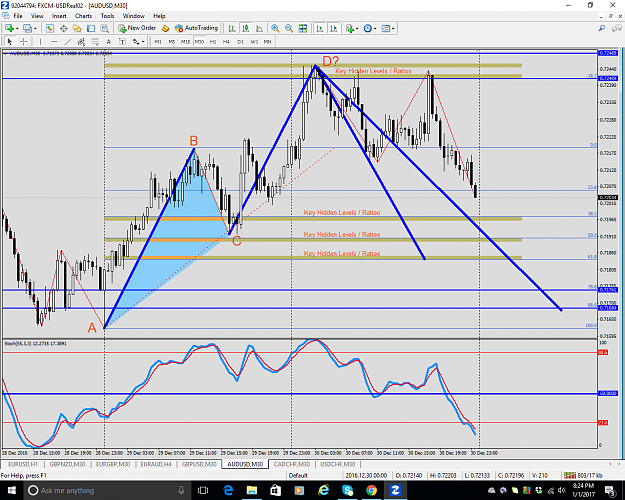This screenshot has height=500, width=625.
Task: Click the Arrows objects icon
Action: (136, 41)
